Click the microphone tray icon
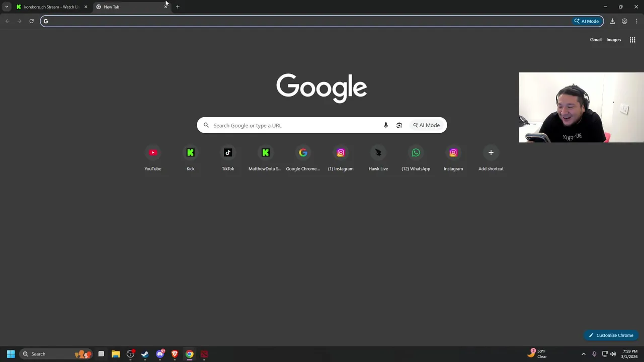 click(x=594, y=354)
